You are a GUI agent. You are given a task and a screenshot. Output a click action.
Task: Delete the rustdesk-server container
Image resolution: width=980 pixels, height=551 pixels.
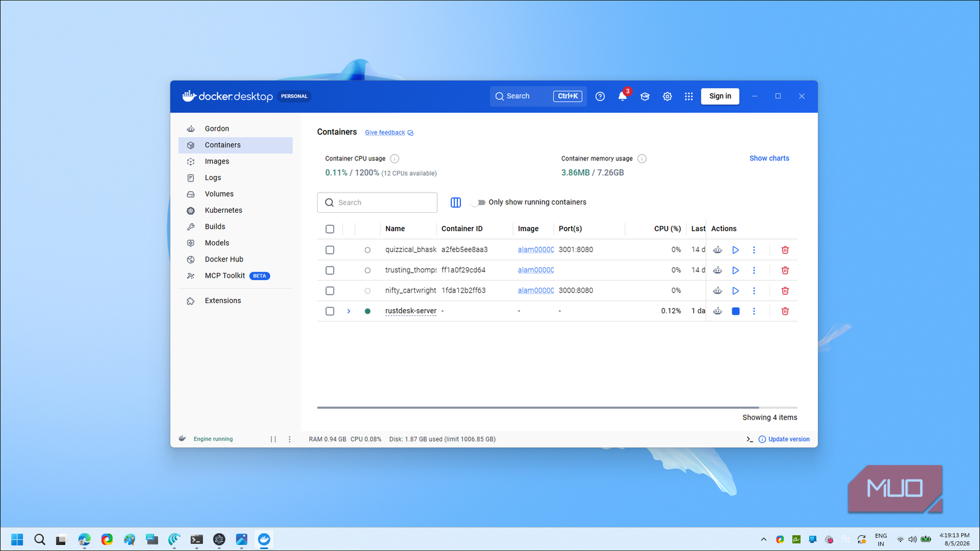[x=785, y=311]
